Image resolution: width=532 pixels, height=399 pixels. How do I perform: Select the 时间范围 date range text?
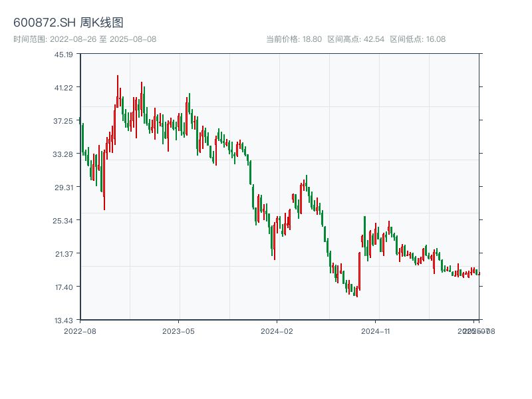pos(84,39)
